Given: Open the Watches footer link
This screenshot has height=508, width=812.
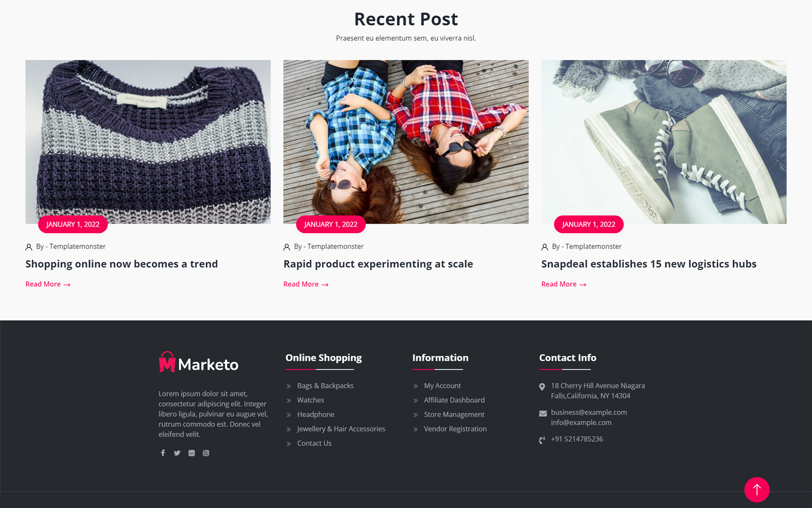Looking at the screenshot, I should pos(310,400).
